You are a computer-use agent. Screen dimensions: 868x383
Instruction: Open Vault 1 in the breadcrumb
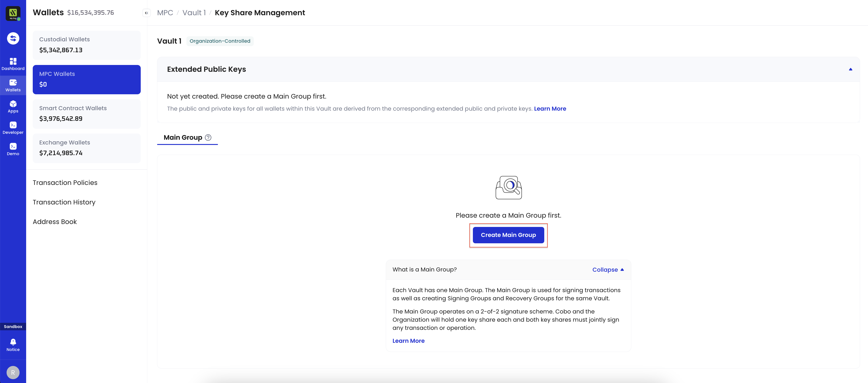click(194, 13)
